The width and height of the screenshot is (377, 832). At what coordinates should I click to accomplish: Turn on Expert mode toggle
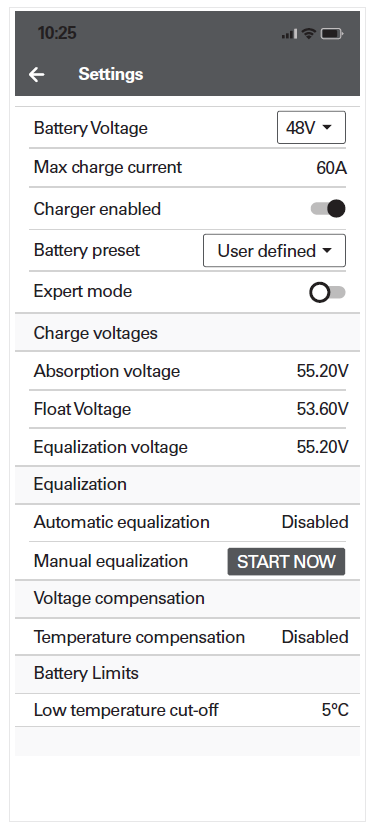(328, 292)
